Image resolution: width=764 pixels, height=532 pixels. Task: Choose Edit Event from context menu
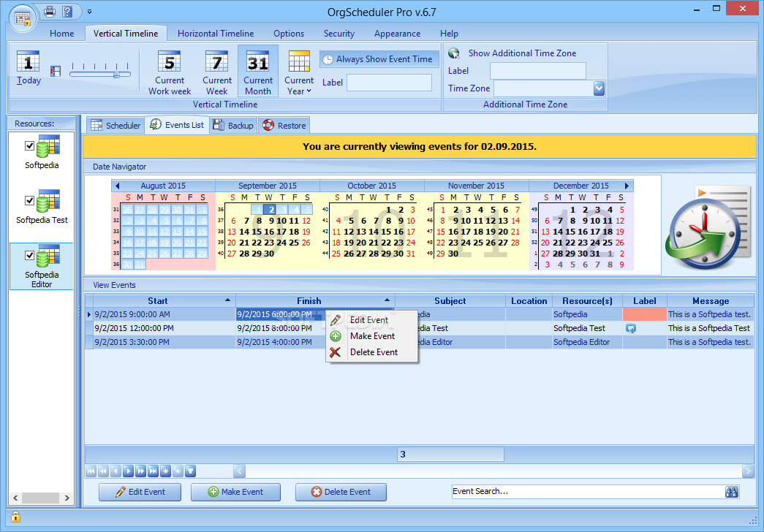coord(372,320)
